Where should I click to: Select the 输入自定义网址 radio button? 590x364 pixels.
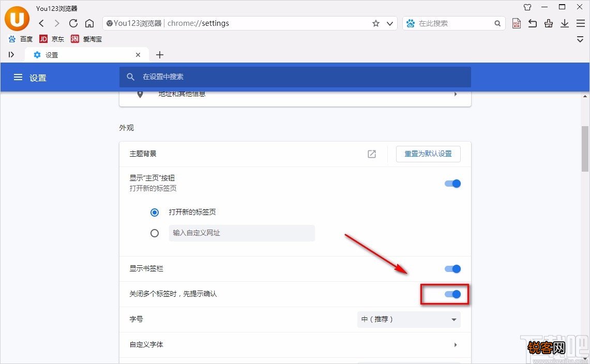tap(155, 233)
